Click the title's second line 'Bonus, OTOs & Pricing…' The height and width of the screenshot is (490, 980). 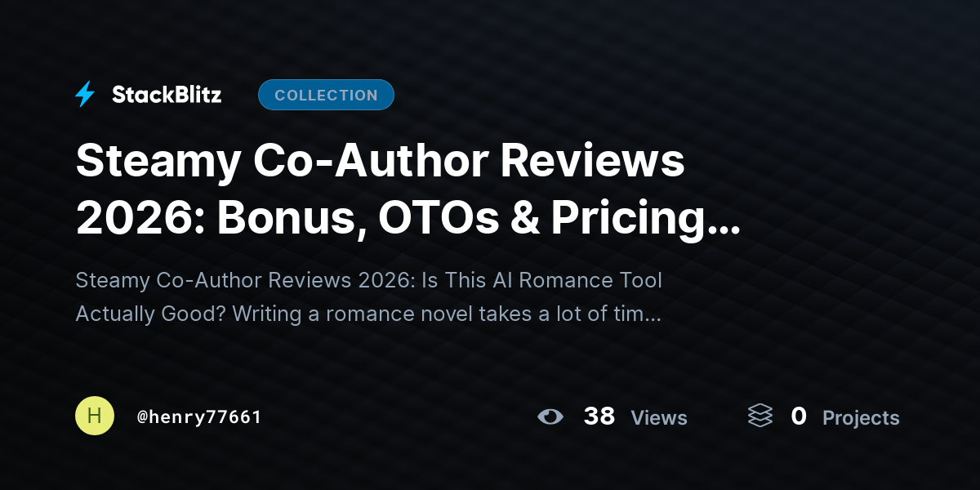click(479, 218)
